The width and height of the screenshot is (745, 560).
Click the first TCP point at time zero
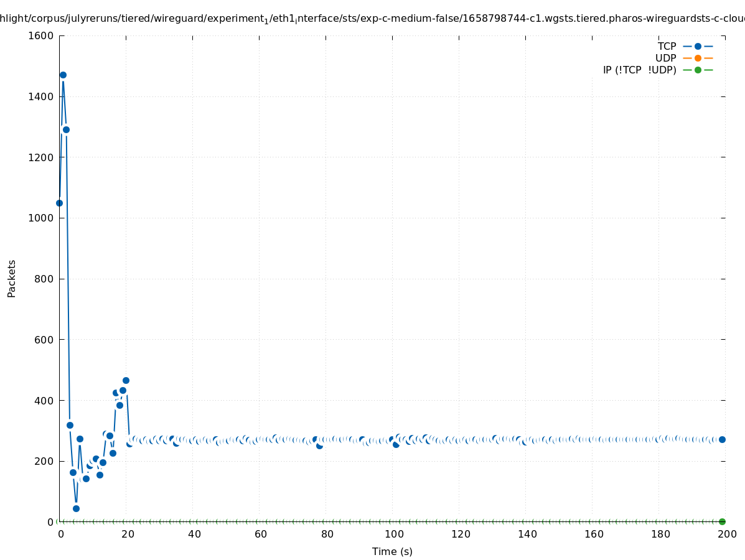[59, 203]
